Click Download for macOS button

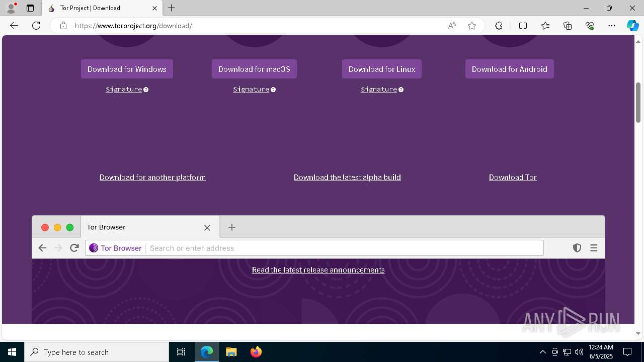point(254,69)
